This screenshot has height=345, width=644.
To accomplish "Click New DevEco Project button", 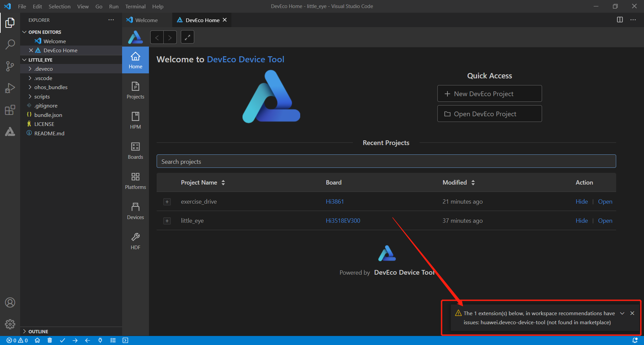I will click(489, 94).
